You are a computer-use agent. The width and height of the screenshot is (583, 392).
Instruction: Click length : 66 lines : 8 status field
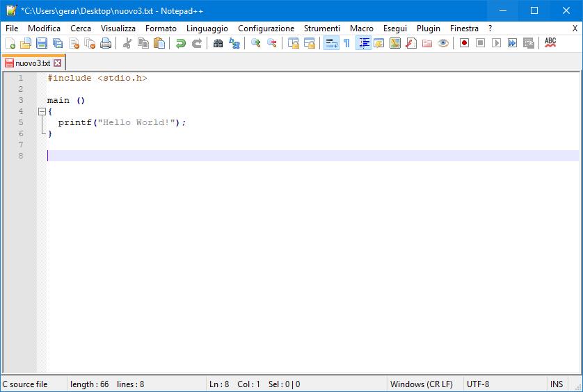[x=107, y=384]
